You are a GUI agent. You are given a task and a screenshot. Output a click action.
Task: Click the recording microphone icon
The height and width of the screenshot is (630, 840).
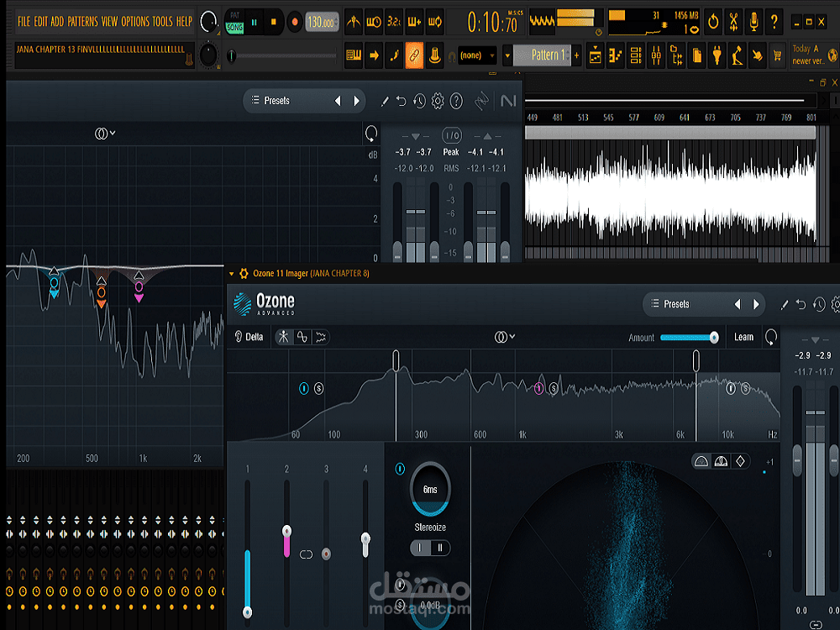point(753,21)
